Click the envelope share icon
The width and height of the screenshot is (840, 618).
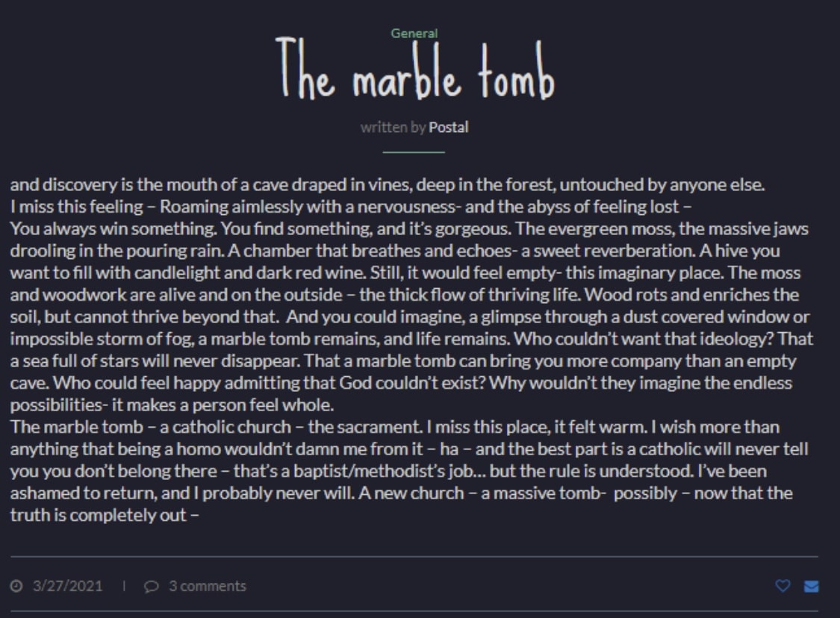click(811, 586)
